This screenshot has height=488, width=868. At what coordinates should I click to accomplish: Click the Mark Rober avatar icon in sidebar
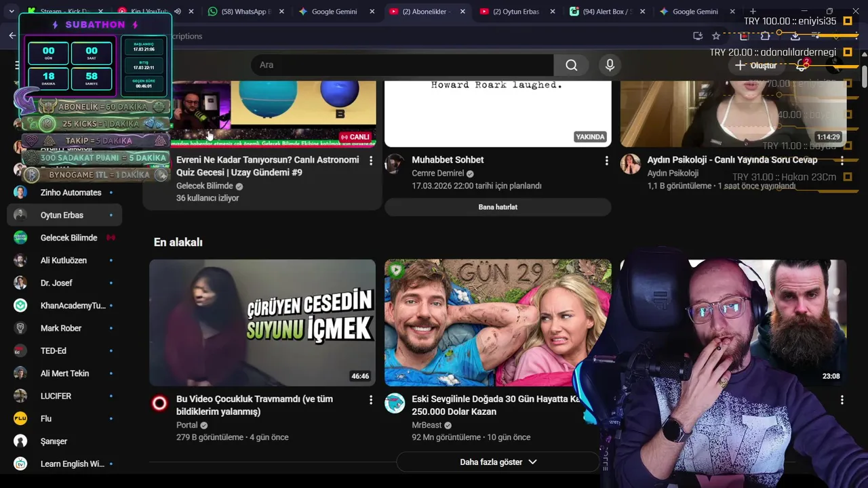pyautogui.click(x=20, y=328)
